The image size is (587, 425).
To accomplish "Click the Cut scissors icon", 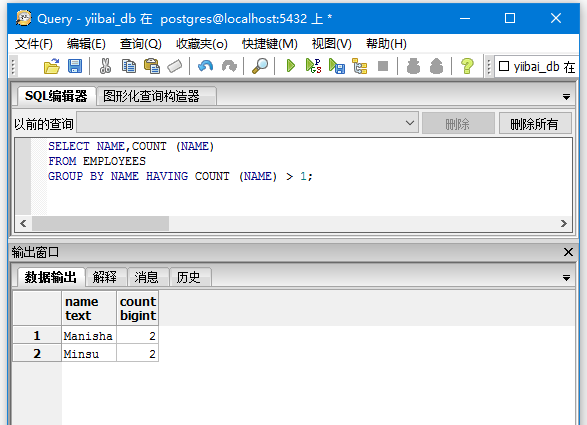I will (106, 66).
